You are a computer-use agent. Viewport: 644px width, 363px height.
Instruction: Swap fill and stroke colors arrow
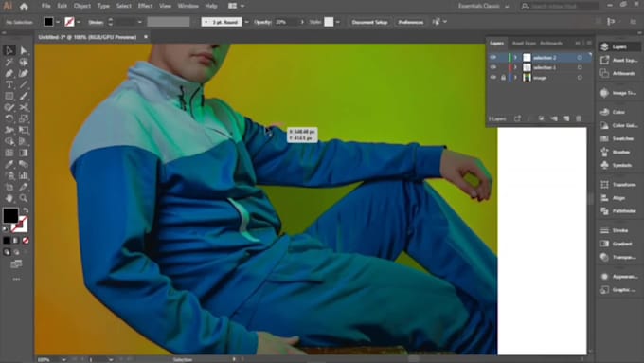point(26,210)
